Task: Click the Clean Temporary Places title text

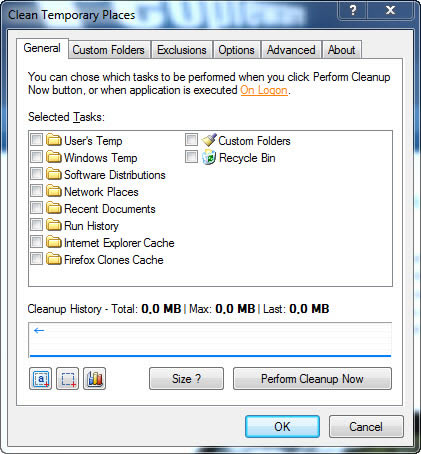Action: coord(72,15)
